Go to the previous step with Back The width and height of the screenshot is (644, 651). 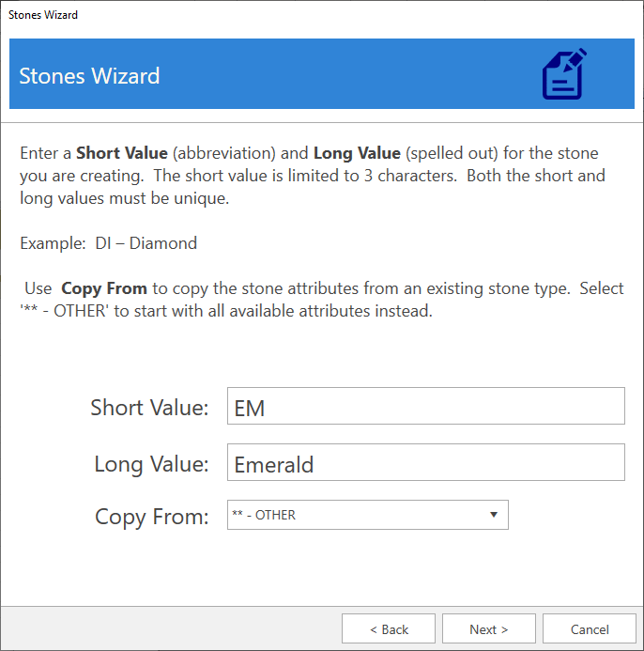388,629
